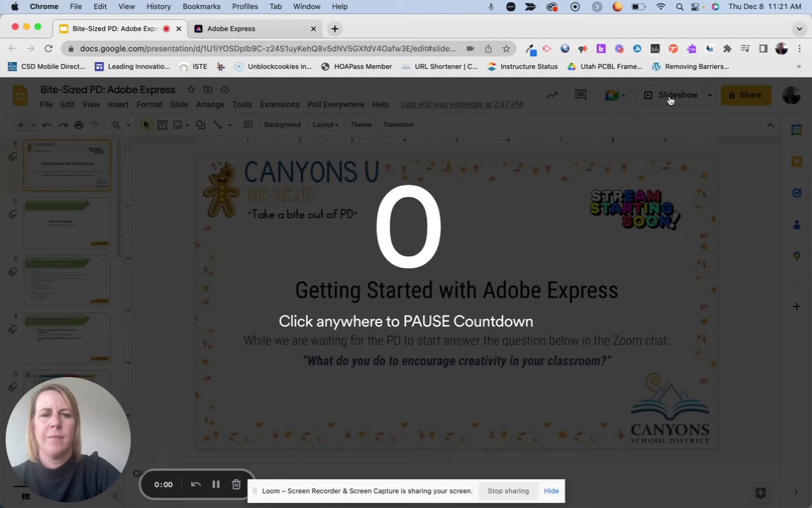Open the line type dropdown arrow
This screenshot has height=508, width=812.
[x=230, y=125]
